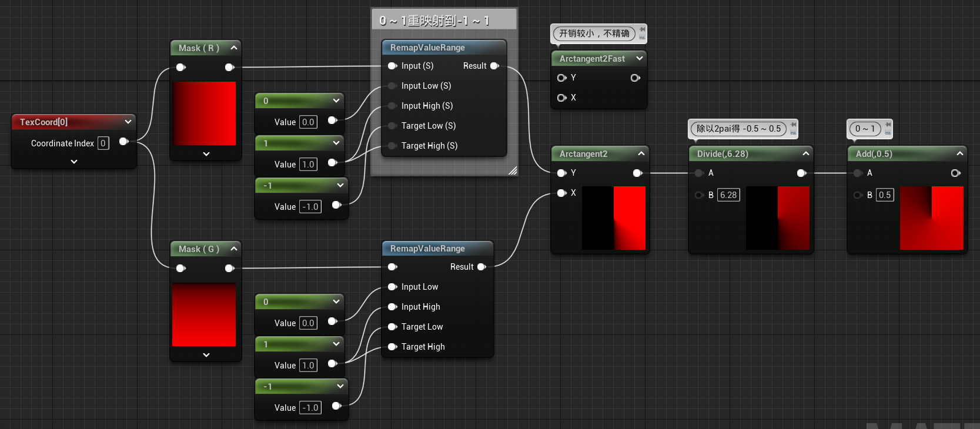980x429 pixels.
Task: Click the Input (S) pin on RemapValueRange
Action: [x=393, y=66]
